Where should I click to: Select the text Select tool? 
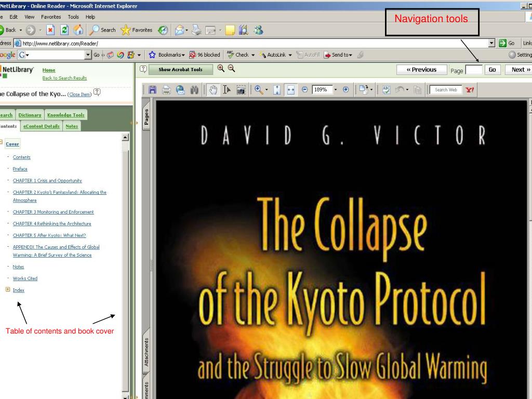227,89
